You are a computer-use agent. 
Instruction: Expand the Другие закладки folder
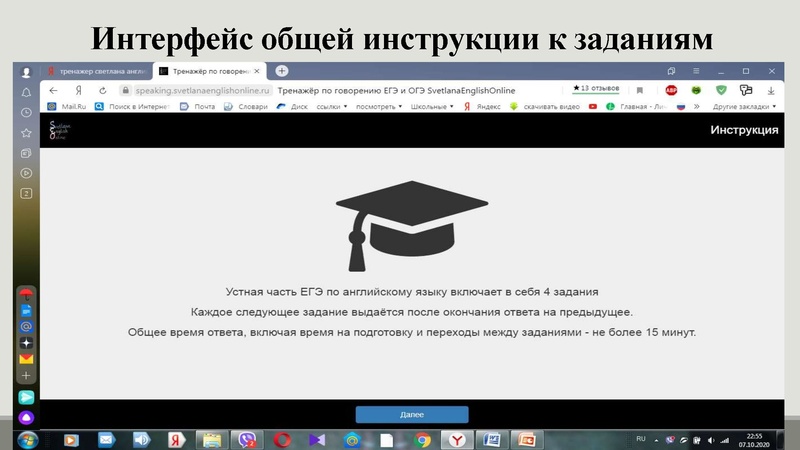(744, 107)
